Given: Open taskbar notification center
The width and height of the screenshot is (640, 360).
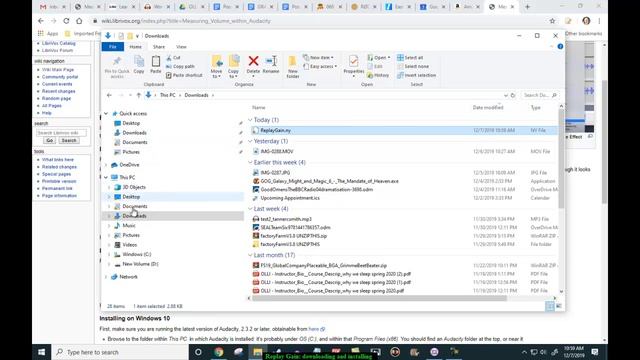Looking at the screenshot, I should click(595, 352).
